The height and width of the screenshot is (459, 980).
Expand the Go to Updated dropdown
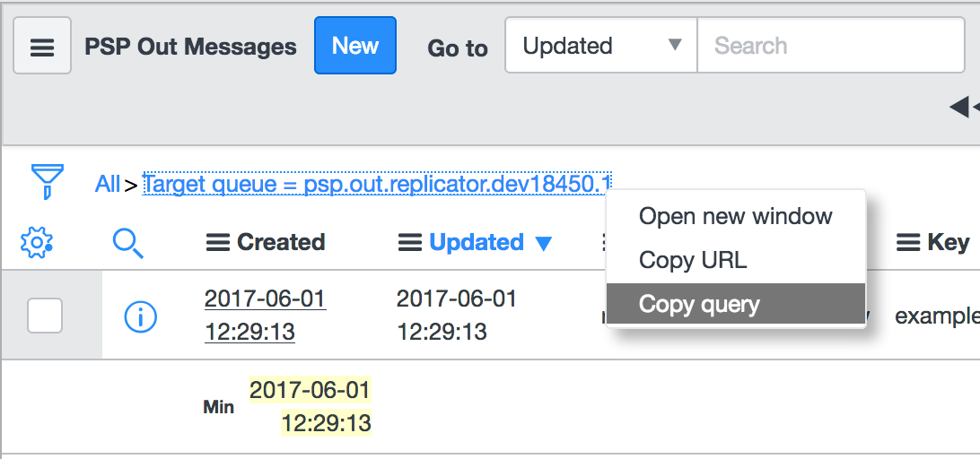pyautogui.click(x=601, y=46)
